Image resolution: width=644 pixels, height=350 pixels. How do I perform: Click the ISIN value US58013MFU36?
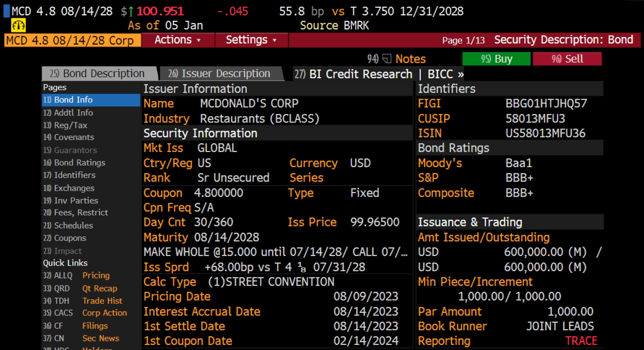(x=545, y=133)
